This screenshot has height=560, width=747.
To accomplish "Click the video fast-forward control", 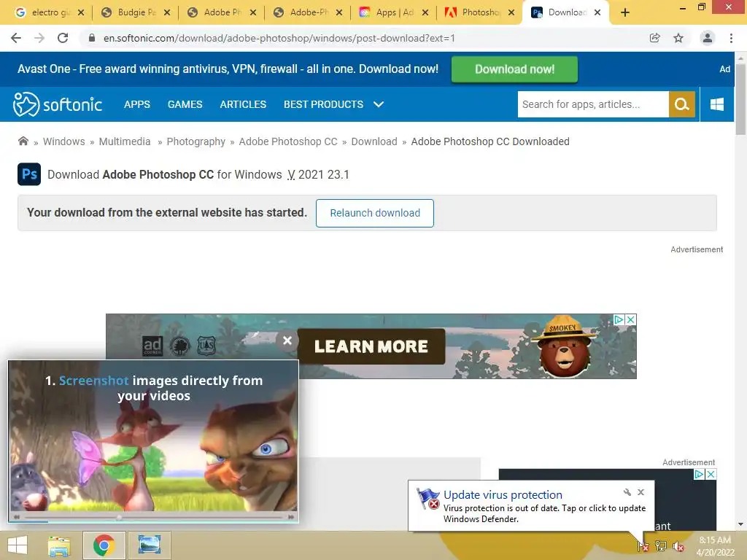I will pos(290,517).
